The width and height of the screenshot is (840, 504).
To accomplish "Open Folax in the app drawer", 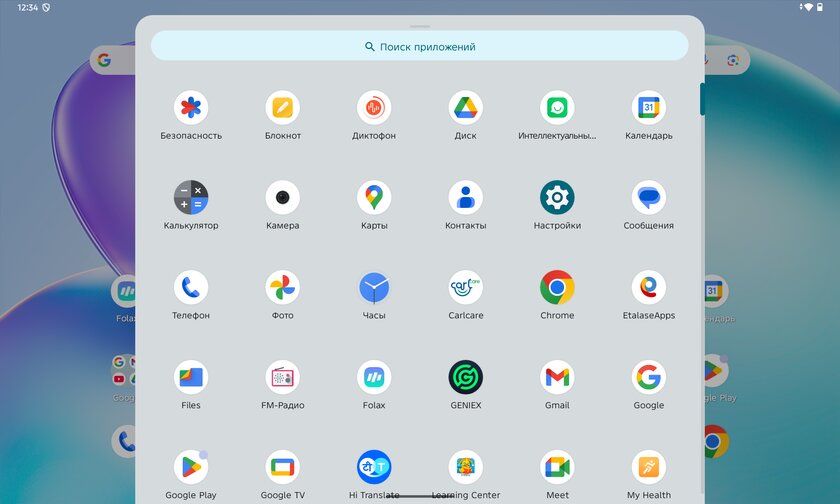I will 374,378.
